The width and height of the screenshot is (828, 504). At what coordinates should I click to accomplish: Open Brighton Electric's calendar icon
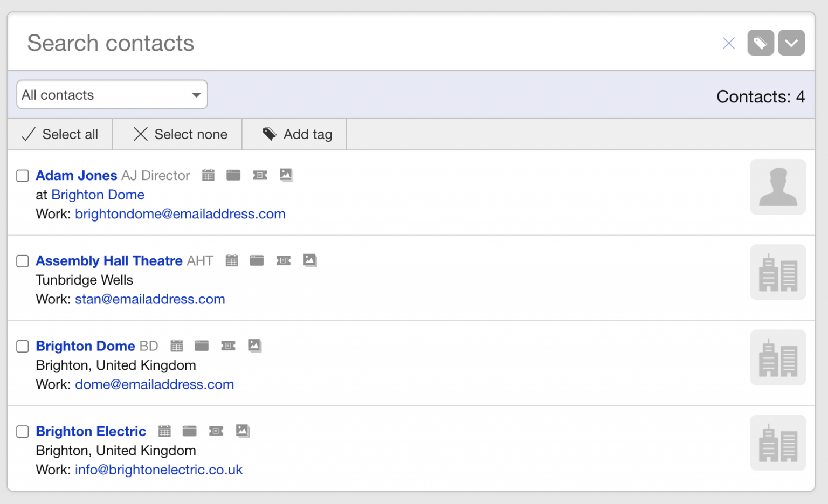click(164, 431)
